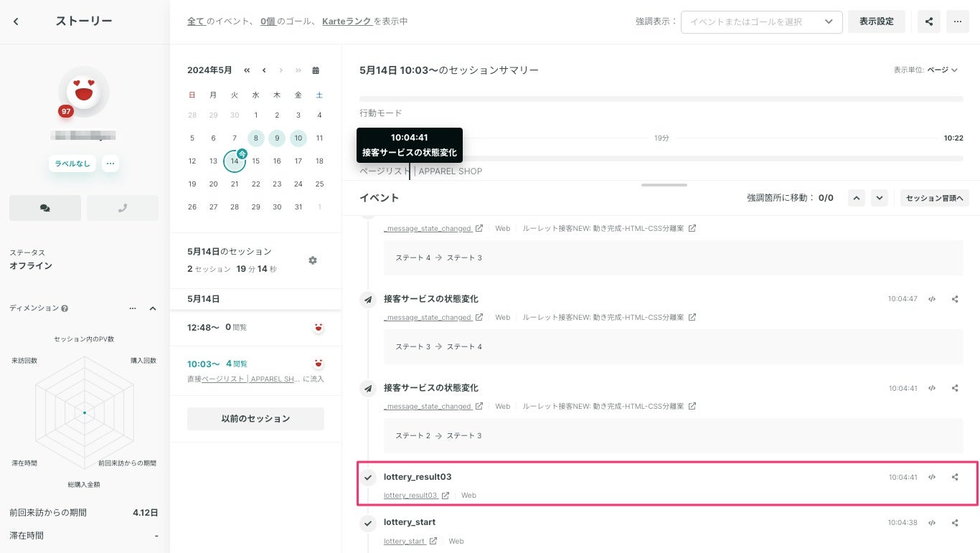Screen dimensions: 980x553
Task: Click the share icon in top toolbar
Action: click(929, 22)
